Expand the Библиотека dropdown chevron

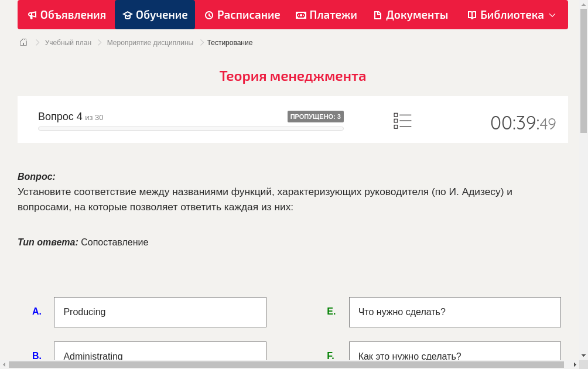pyautogui.click(x=553, y=15)
